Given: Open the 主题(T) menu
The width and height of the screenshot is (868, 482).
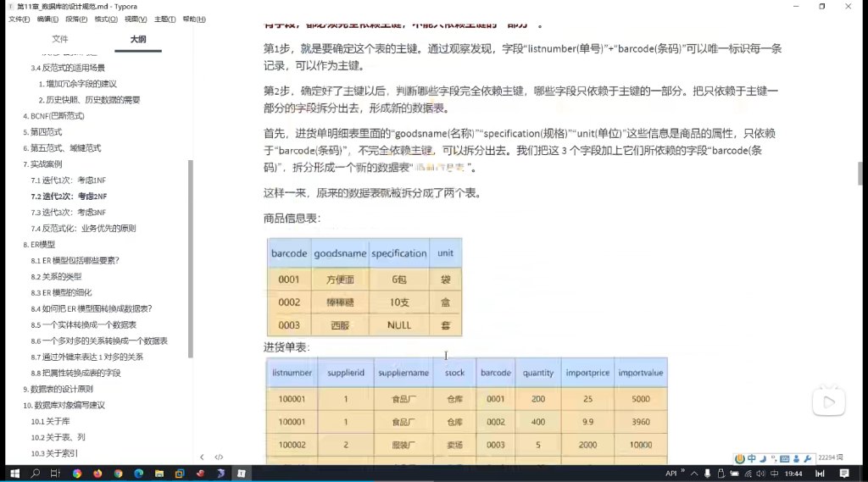Looking at the screenshot, I should (165, 19).
